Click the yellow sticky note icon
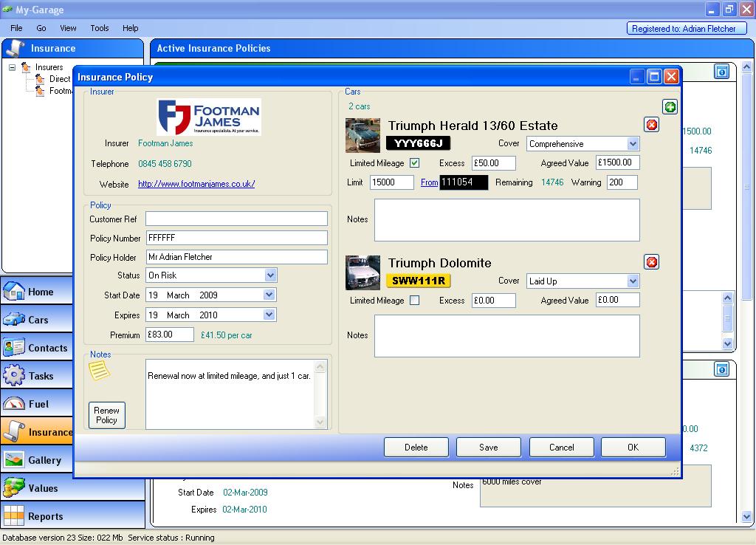 tap(100, 371)
